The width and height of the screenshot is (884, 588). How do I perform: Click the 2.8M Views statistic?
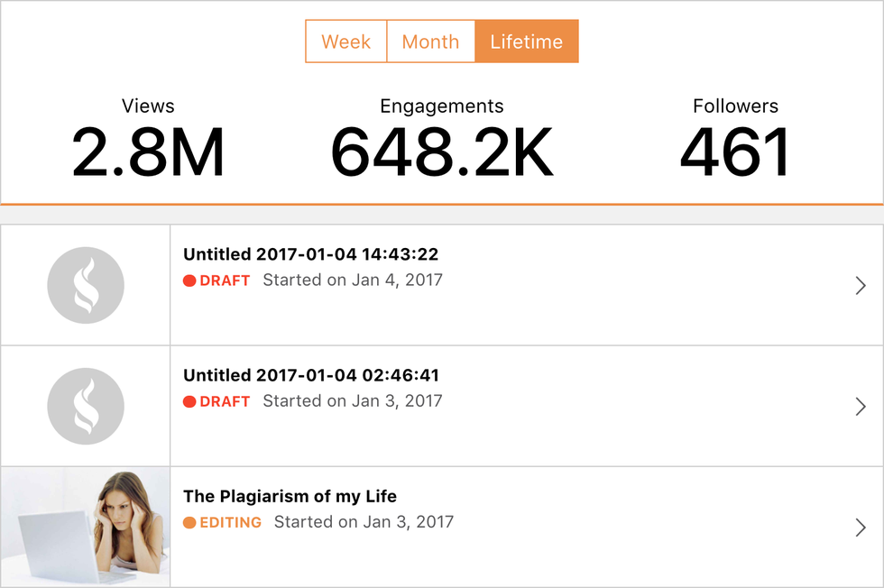pyautogui.click(x=148, y=151)
